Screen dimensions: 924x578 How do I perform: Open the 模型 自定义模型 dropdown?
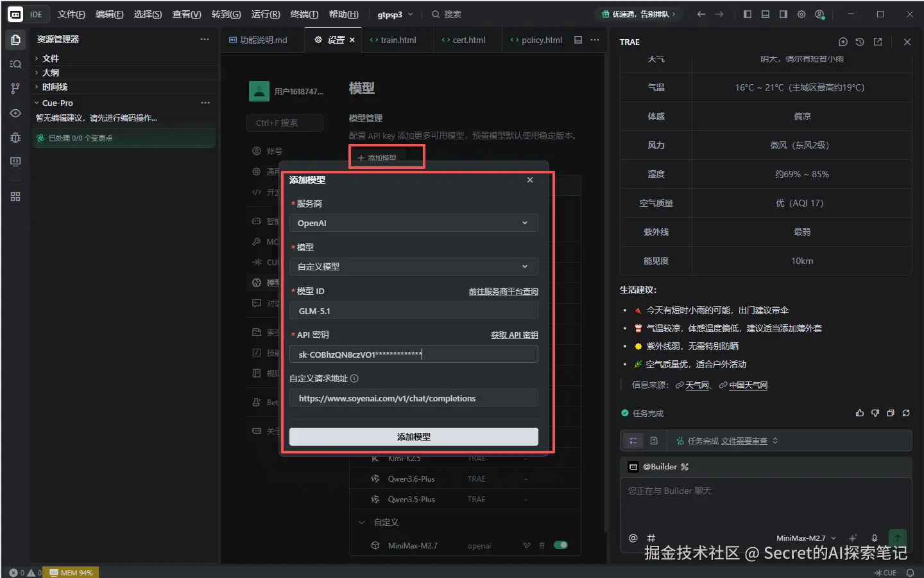pyautogui.click(x=413, y=267)
